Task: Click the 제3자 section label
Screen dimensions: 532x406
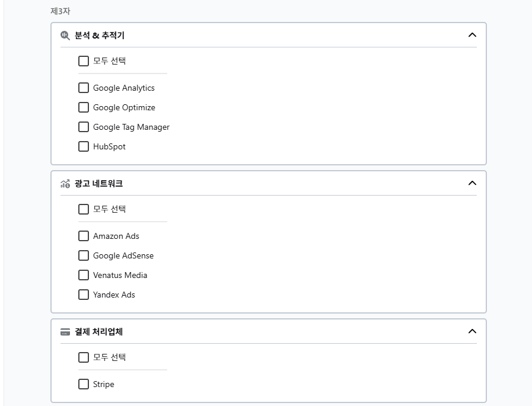Action: point(58,11)
